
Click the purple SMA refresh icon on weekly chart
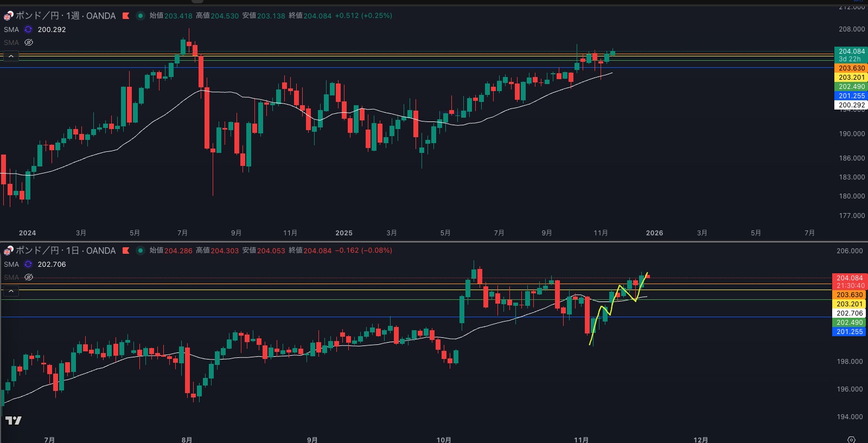(28, 30)
